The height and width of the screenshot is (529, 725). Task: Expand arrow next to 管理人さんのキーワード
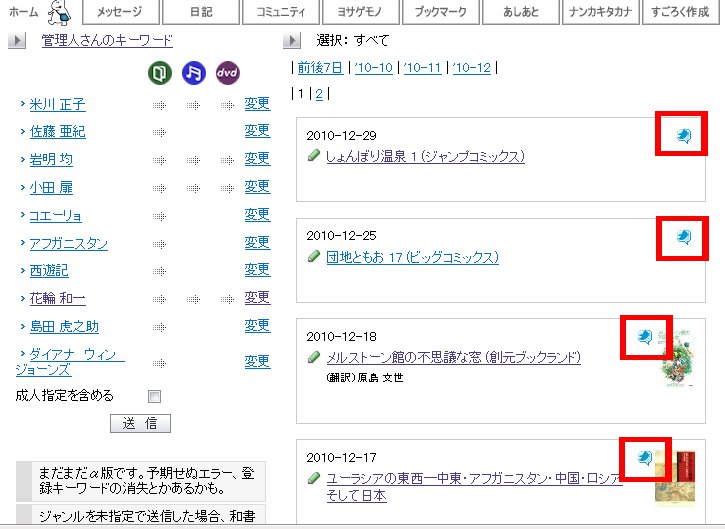coord(17,41)
